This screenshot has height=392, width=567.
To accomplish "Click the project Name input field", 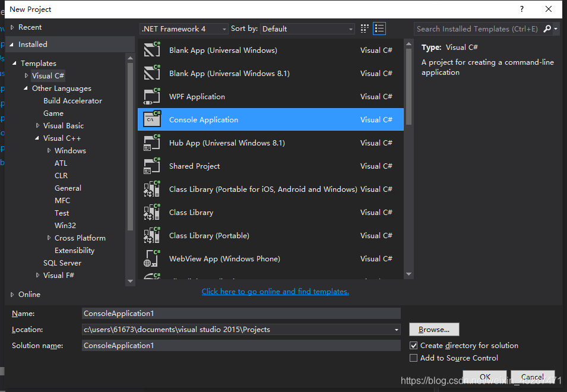I will click(x=241, y=314).
